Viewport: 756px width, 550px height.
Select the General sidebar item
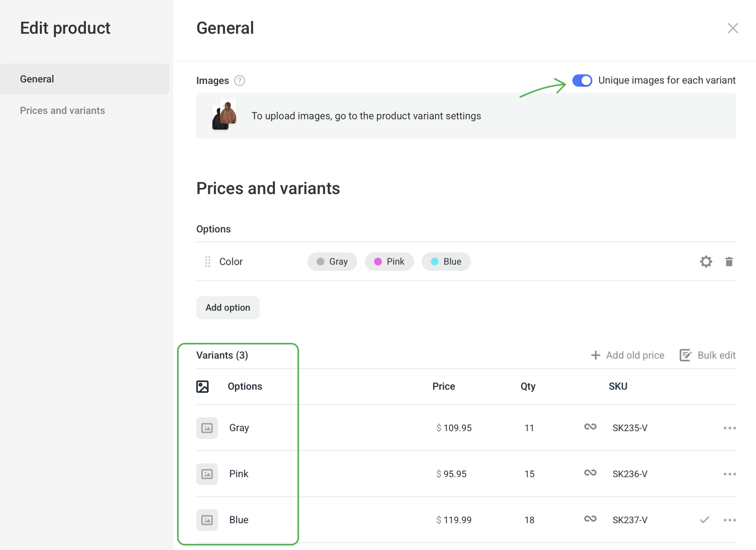click(37, 79)
